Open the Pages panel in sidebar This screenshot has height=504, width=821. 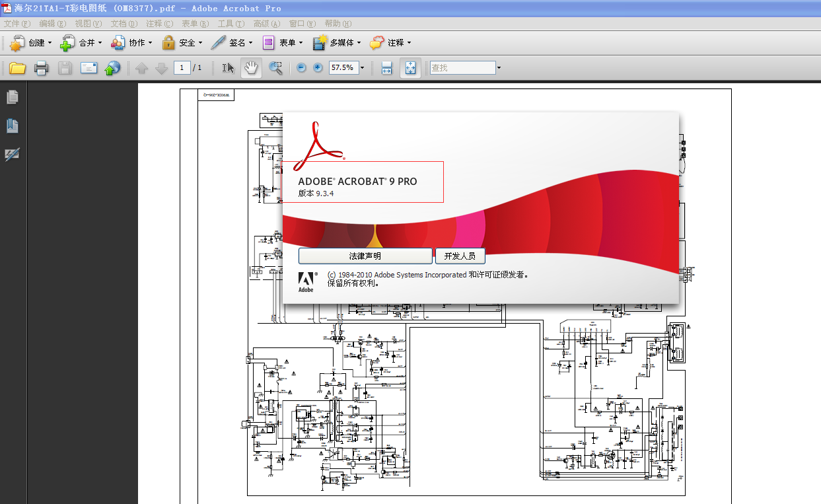coord(13,97)
